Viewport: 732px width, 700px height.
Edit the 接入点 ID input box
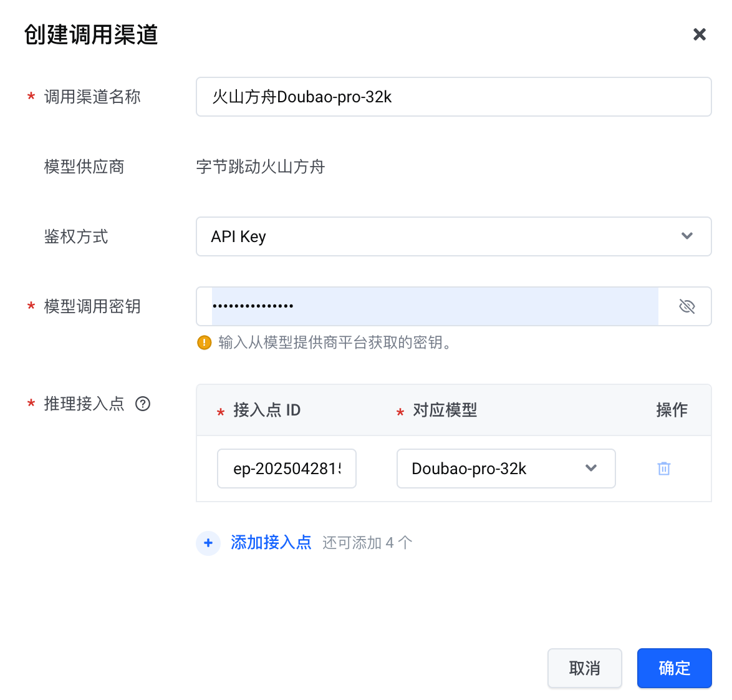[287, 469]
